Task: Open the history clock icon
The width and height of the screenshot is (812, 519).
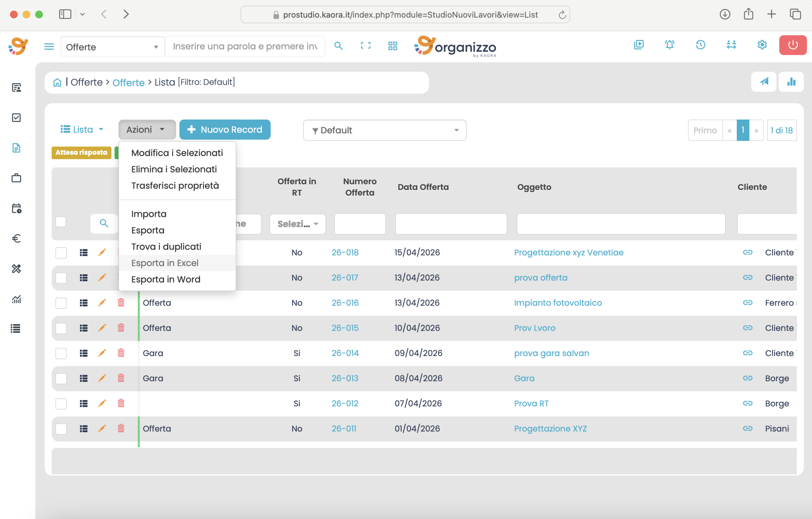Action: click(x=700, y=45)
